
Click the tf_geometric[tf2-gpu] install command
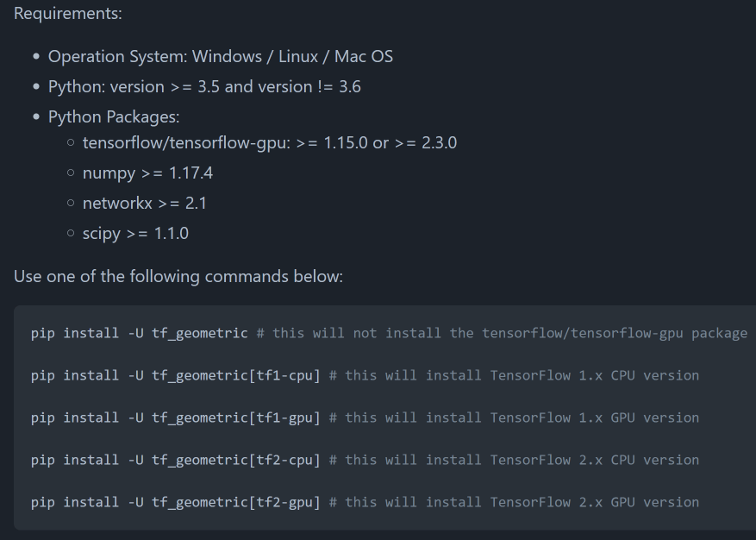pos(175,502)
